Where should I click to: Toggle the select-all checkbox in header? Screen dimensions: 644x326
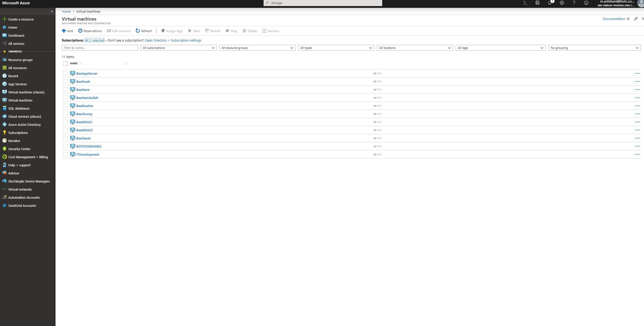click(65, 64)
